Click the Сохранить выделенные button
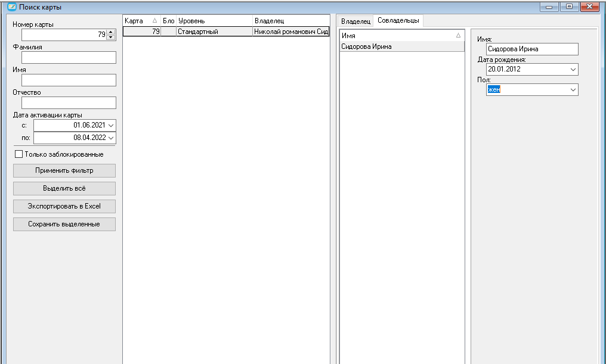This screenshot has width=606, height=364. pyautogui.click(x=64, y=224)
